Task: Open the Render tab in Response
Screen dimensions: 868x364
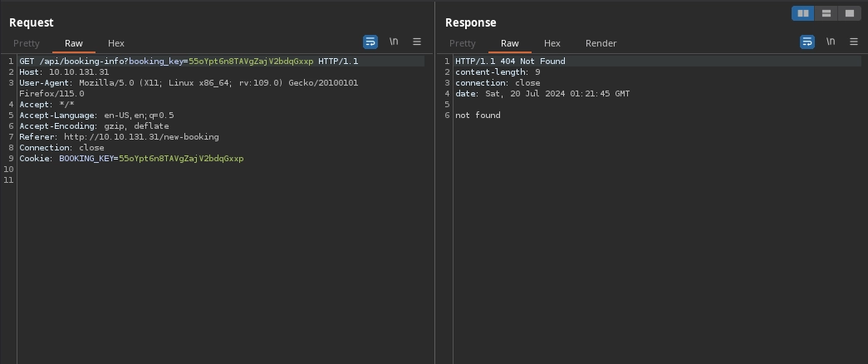Action: 601,43
